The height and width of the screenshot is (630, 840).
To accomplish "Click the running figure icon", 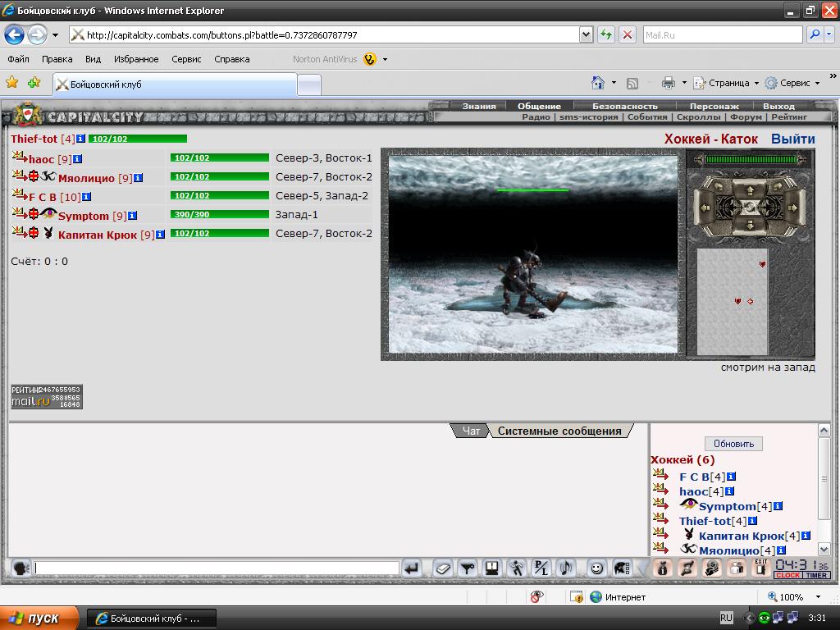I will pyautogui.click(x=517, y=568).
